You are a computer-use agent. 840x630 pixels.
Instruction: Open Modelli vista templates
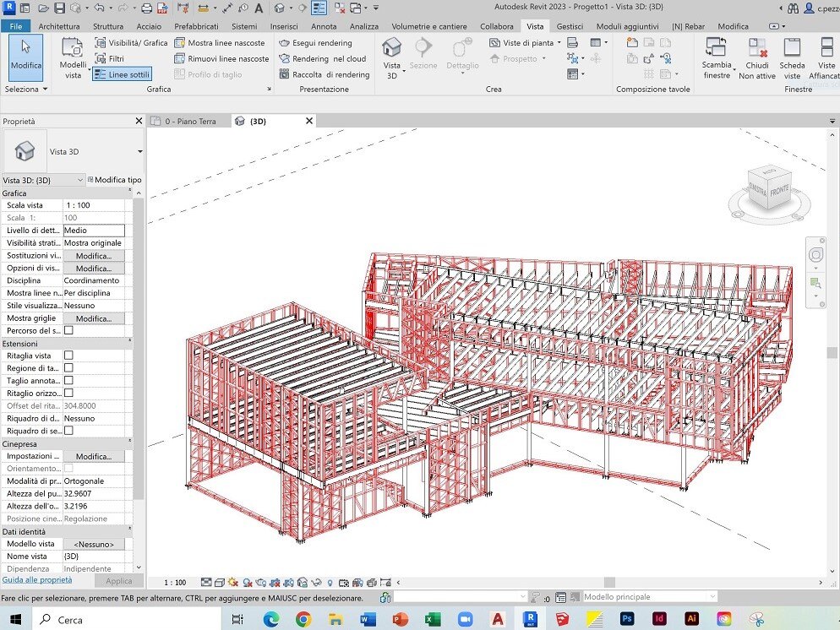coord(73,57)
